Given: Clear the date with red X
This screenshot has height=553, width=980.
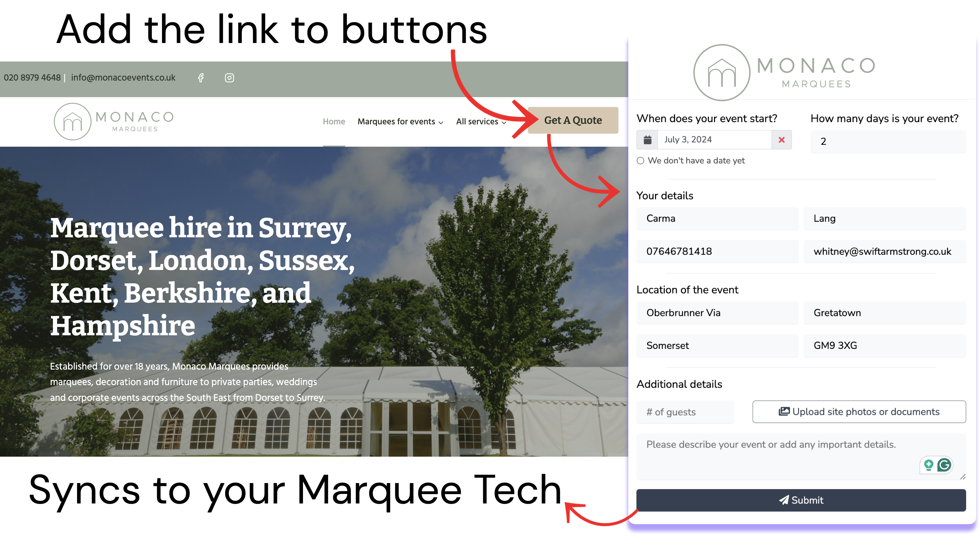Looking at the screenshot, I should click(781, 140).
